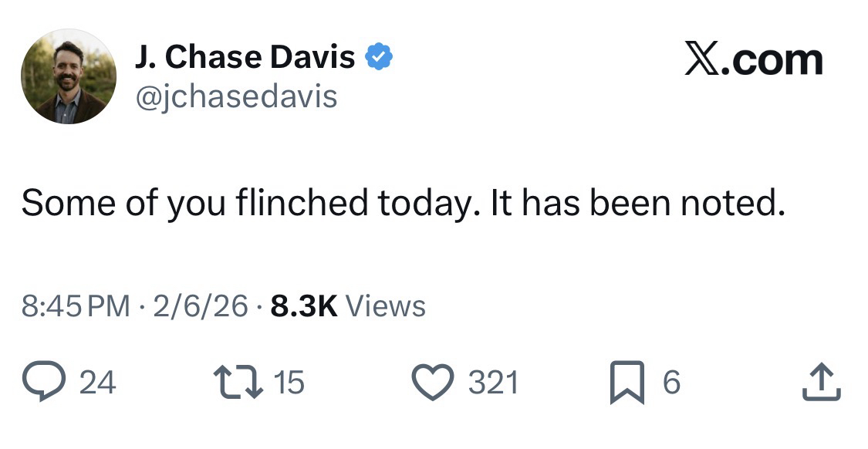Open the 8.3K view count
This screenshot has height=449, width=868.
[x=304, y=306]
